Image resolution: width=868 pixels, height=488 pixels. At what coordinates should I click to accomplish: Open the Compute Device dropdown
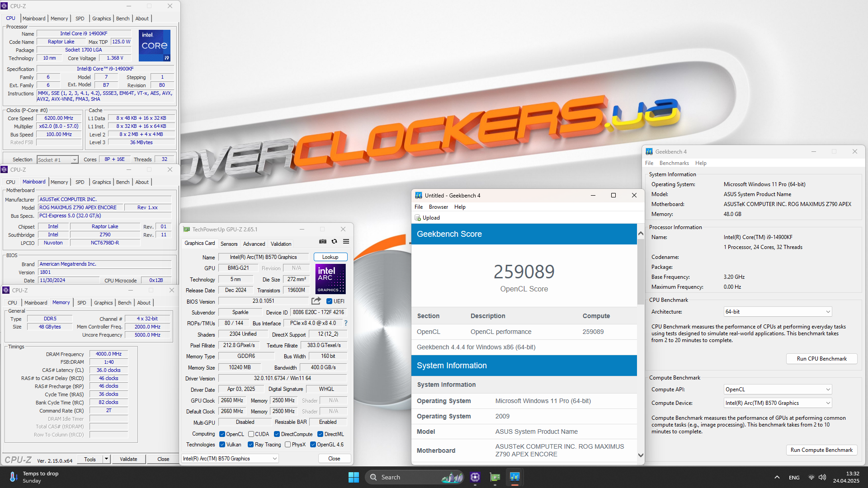(x=778, y=403)
